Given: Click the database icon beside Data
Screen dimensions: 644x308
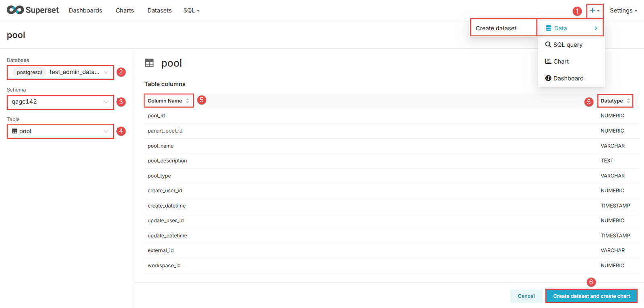Looking at the screenshot, I should (548, 28).
